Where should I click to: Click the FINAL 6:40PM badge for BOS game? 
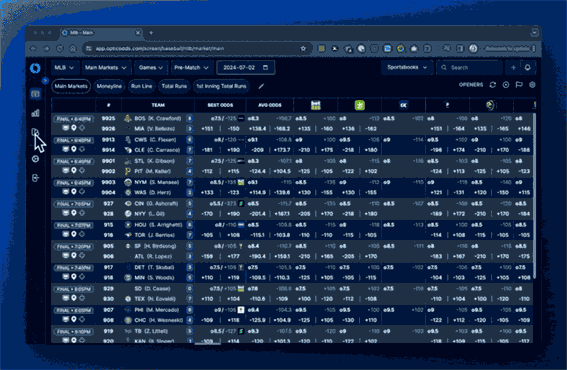coord(73,119)
